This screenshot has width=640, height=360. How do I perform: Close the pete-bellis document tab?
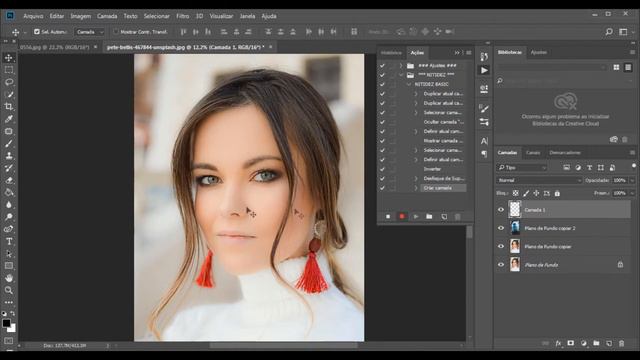coord(270,47)
